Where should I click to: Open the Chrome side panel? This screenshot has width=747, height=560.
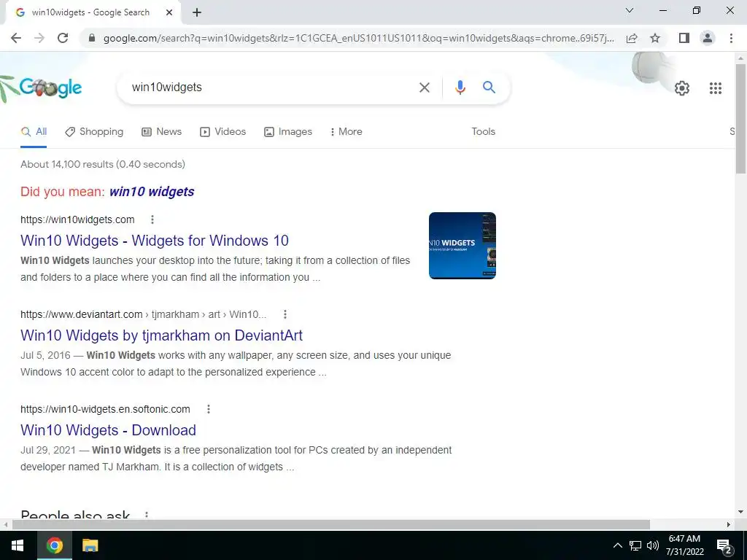point(684,38)
